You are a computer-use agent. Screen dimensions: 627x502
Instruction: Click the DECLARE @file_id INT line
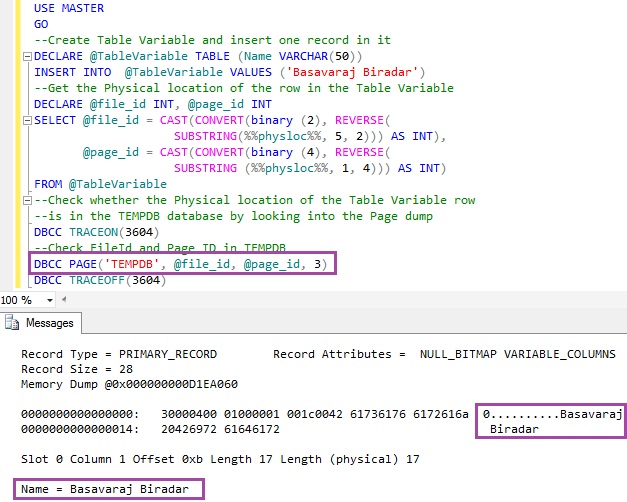[153, 104]
